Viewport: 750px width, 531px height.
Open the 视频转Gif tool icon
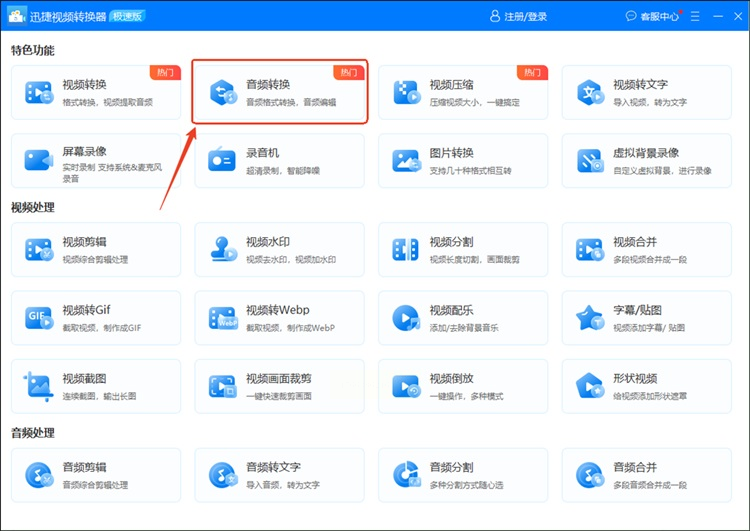39,318
